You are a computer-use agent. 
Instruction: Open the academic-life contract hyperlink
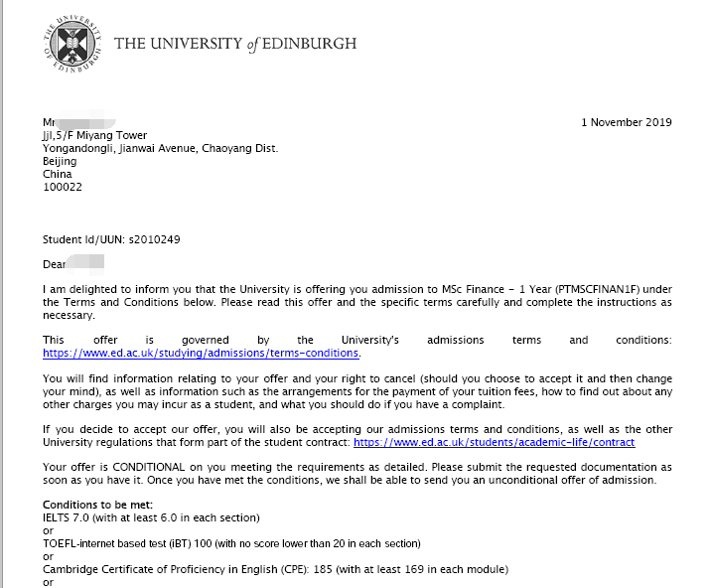[494, 442]
